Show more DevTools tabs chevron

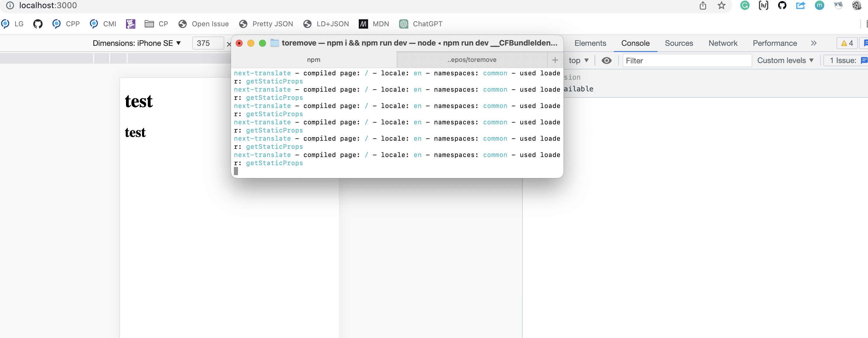coord(813,43)
